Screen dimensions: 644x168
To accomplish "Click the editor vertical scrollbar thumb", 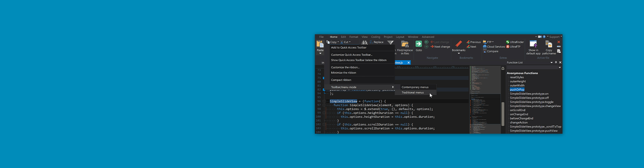I will (x=503, y=114).
